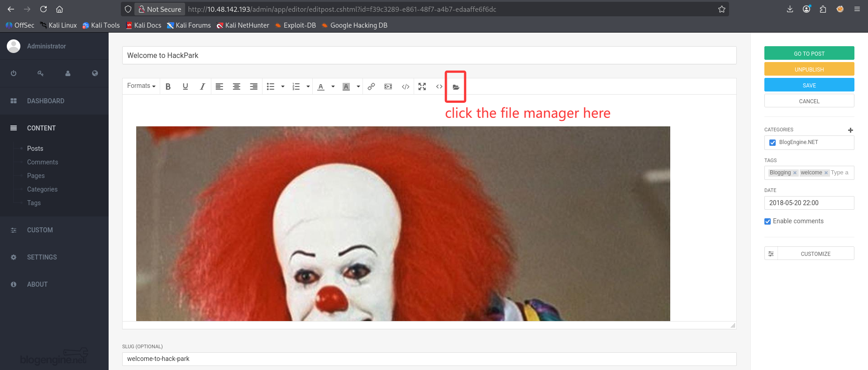This screenshot has height=370, width=868.
Task: Click the post title field
Action: coord(429,55)
